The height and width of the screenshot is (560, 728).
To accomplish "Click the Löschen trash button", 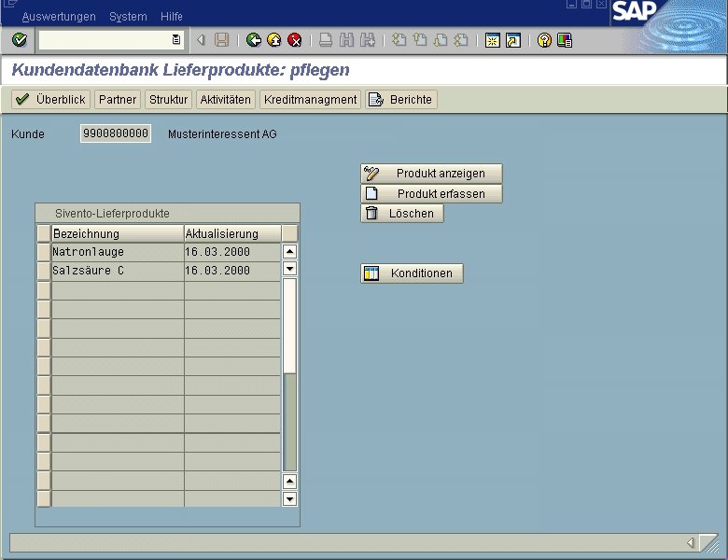I will 402,214.
